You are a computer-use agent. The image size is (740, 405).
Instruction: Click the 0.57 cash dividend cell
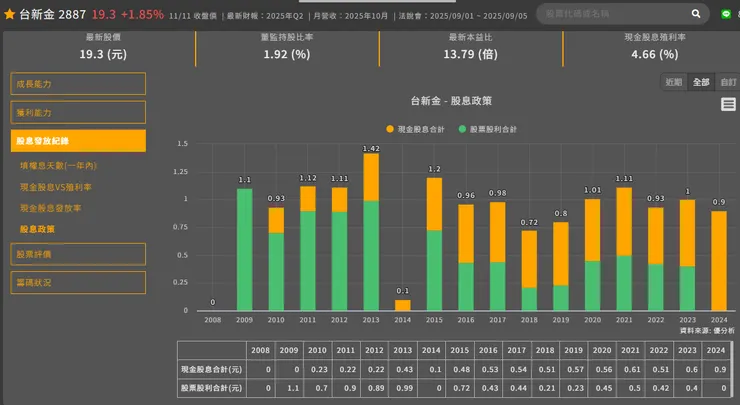click(x=575, y=369)
